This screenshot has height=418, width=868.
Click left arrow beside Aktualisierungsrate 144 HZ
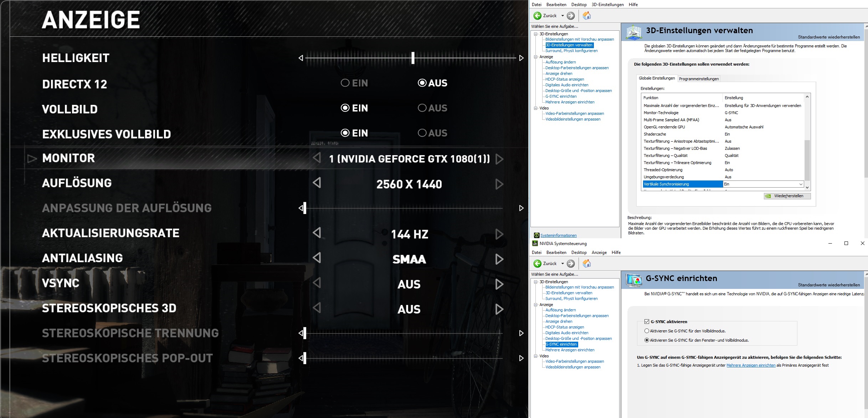pos(317,233)
